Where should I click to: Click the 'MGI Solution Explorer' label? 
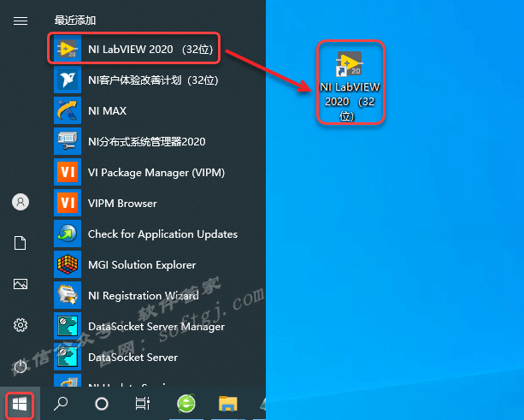click(x=142, y=265)
